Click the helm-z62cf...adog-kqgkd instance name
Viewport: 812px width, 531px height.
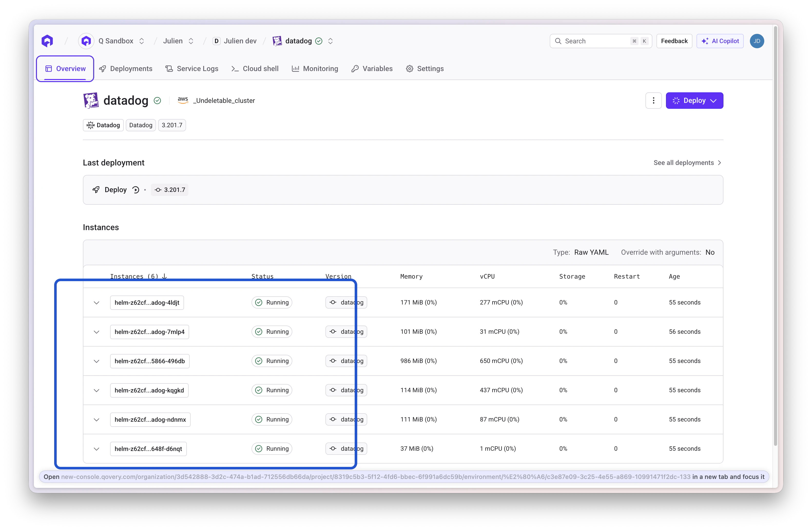pyautogui.click(x=149, y=390)
